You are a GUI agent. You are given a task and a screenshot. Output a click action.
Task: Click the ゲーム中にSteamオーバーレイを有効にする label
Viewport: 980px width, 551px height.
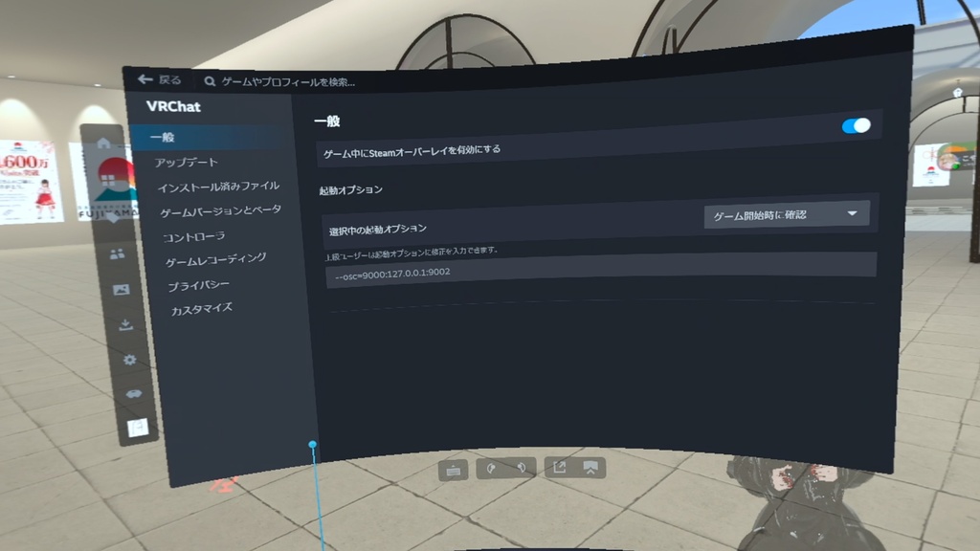click(412, 151)
